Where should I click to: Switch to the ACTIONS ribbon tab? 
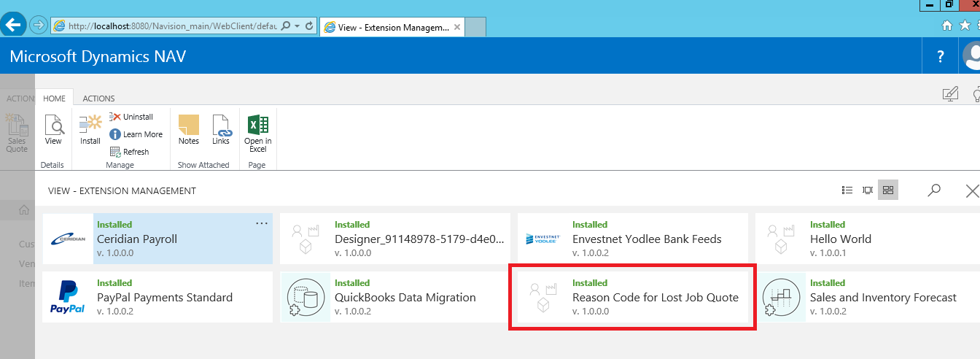[98, 99]
